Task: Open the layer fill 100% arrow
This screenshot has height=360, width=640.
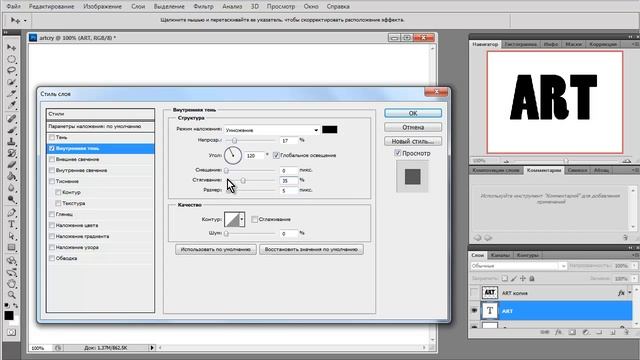Action: click(634, 278)
